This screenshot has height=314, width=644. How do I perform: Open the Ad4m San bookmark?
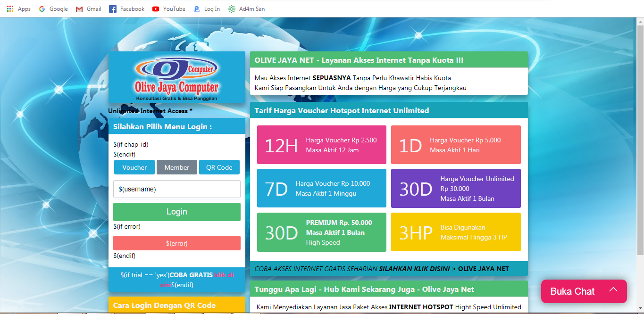pos(246,8)
